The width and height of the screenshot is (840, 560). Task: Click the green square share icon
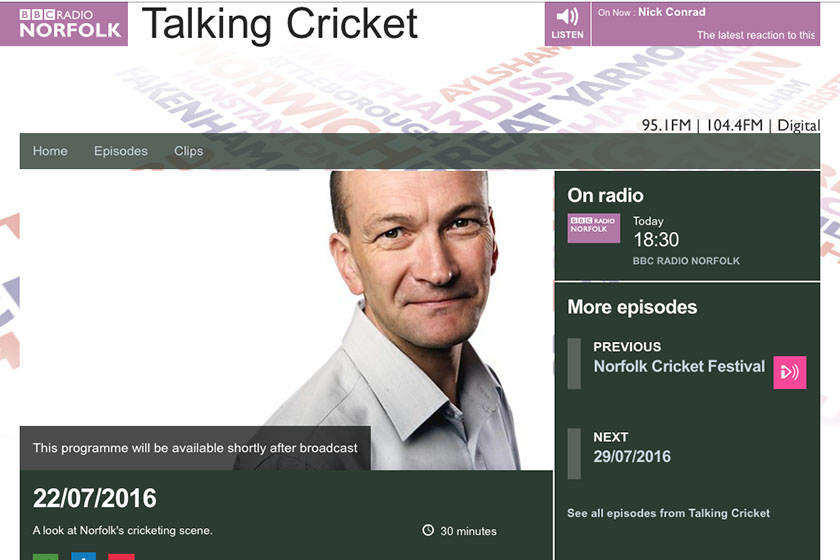coord(46,556)
